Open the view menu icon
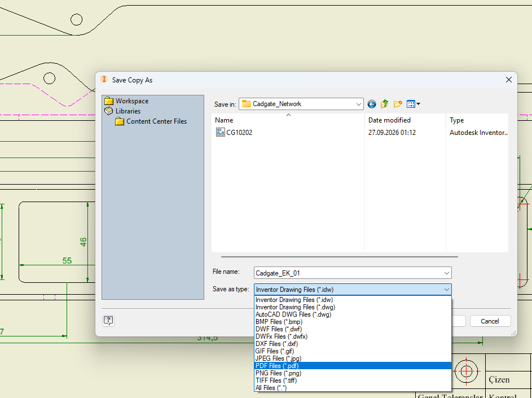Image resolution: width=532 pixels, height=398 pixels. [414, 104]
